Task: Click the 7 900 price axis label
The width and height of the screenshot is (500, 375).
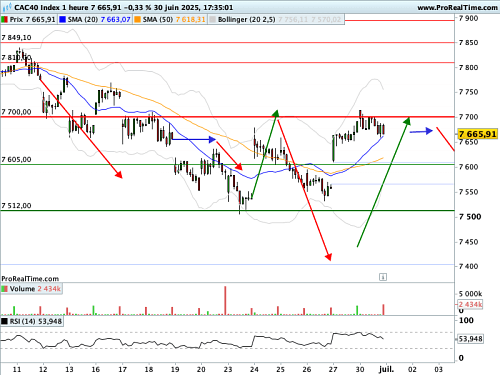Action: (x=468, y=18)
